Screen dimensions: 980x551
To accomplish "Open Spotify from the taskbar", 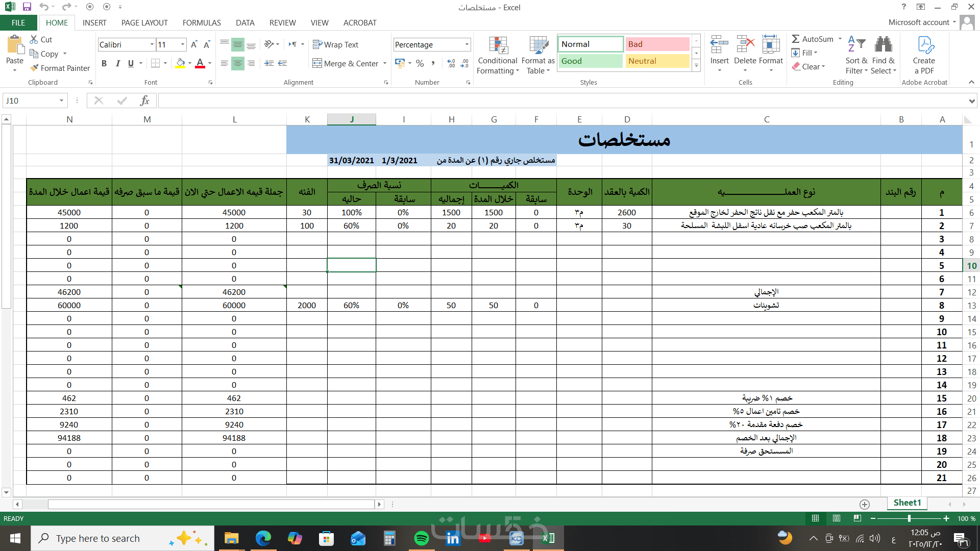I will (421, 538).
